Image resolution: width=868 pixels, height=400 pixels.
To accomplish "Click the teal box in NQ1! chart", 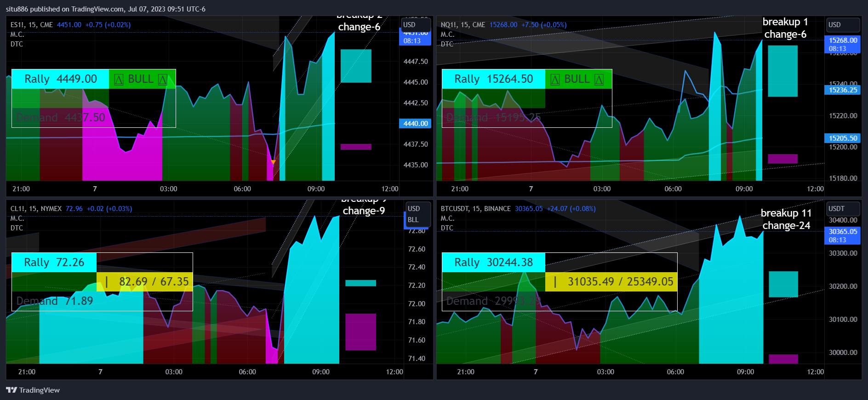I will click(x=782, y=71).
